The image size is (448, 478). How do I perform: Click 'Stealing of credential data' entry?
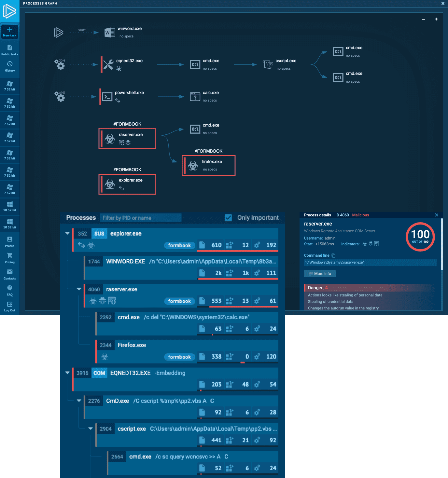[x=330, y=302]
